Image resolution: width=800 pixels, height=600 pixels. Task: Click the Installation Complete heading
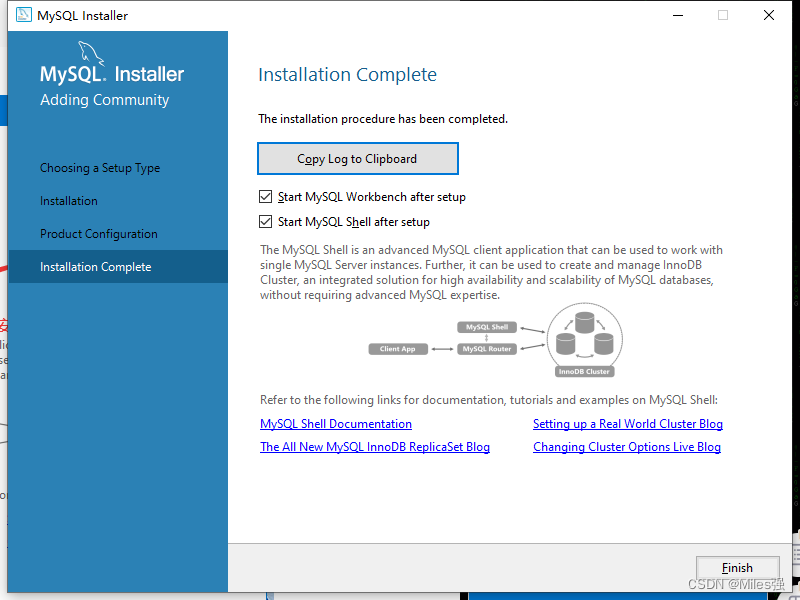tap(347, 74)
